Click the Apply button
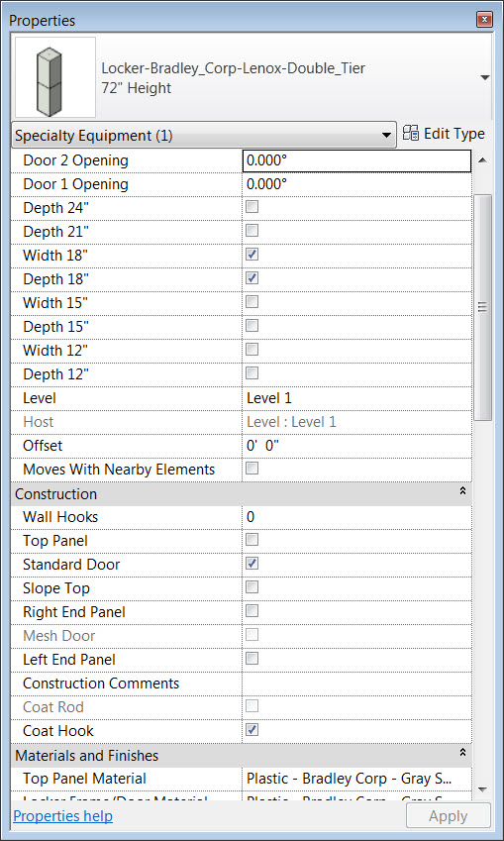Screen dimensions: 504x841 pyautogui.click(x=449, y=816)
